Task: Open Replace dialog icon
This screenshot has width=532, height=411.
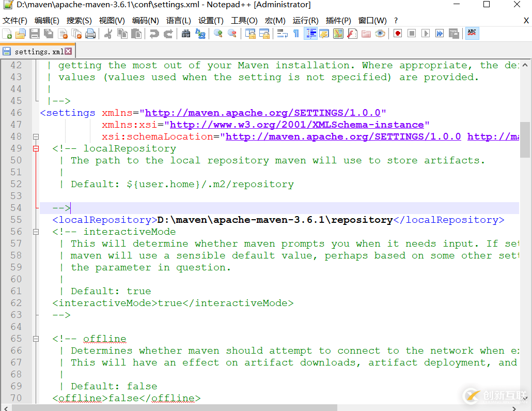Action: coord(199,33)
